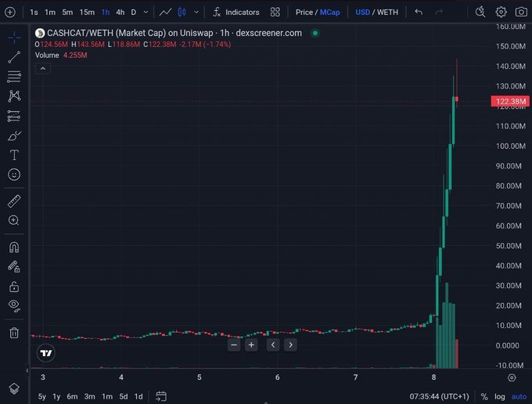Screen dimensions: 532x404
Task: Open timezone menu at 07:35:44 (UTC+1)
Action: coord(439,396)
